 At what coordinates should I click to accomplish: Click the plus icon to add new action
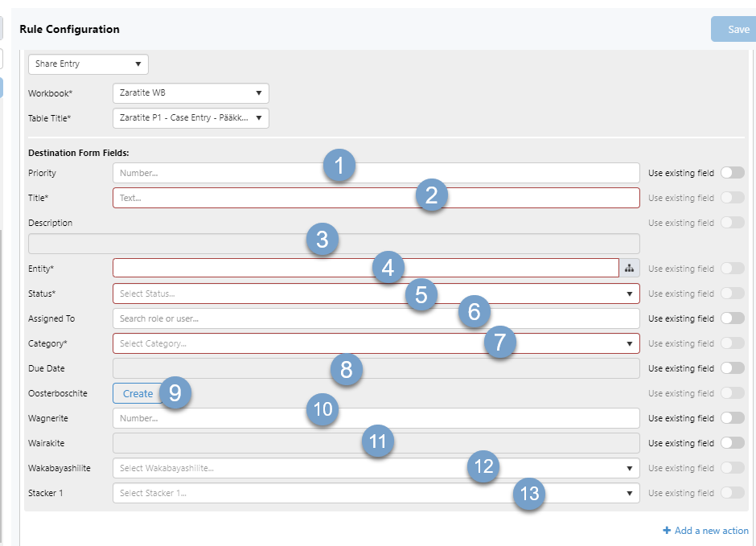coord(667,531)
